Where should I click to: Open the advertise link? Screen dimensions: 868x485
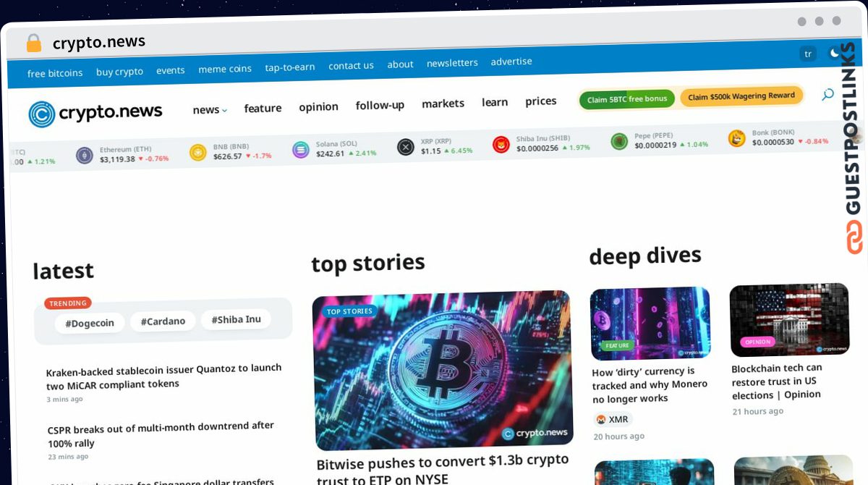(511, 62)
